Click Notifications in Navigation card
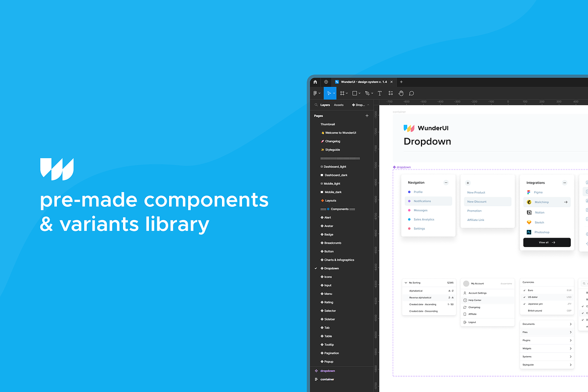The image size is (588, 392). (x=422, y=201)
